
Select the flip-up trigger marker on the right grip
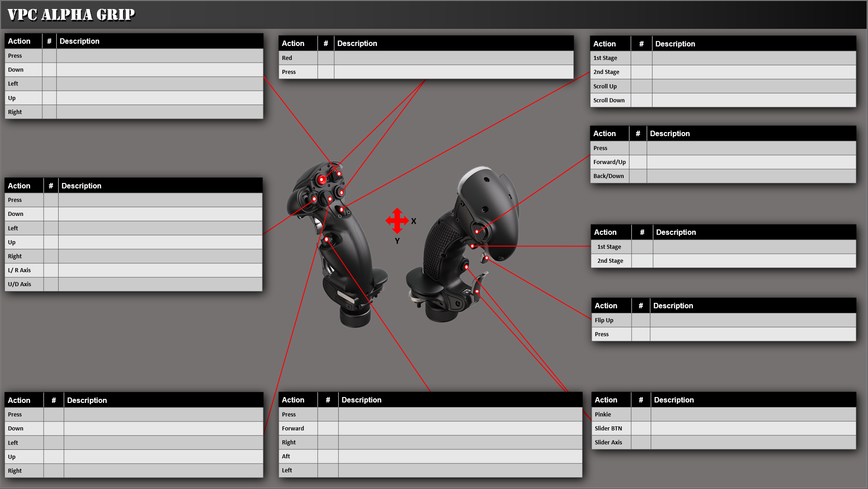(x=487, y=258)
